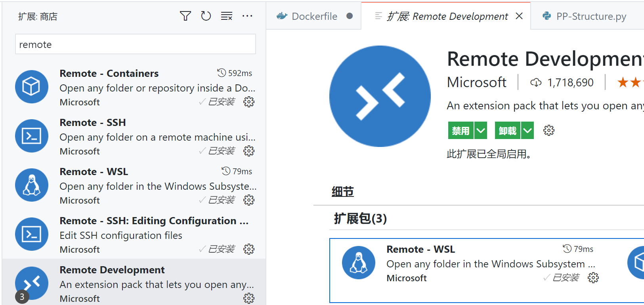Close the Remote Development extension tab
This screenshot has width=644, height=305.
tap(519, 16)
